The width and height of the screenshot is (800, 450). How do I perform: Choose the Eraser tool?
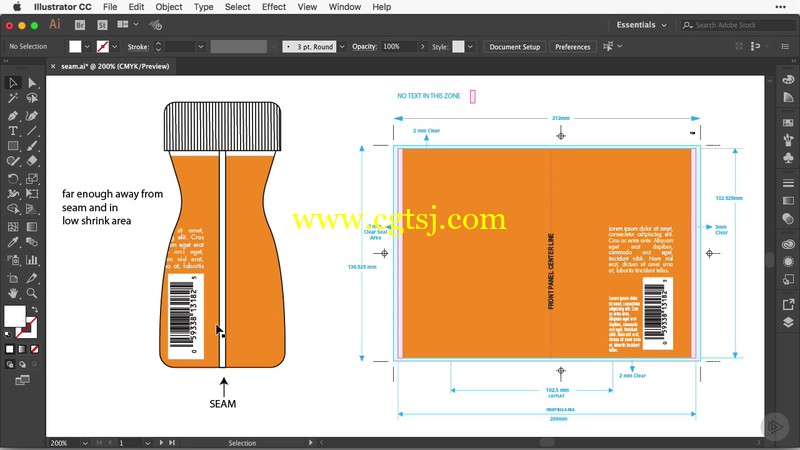[x=32, y=161]
